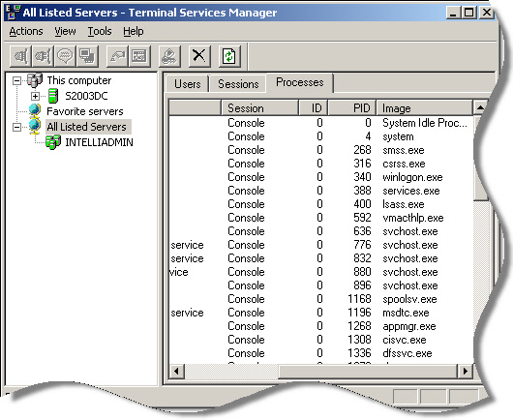
Task: Select the appmgr.exe process
Action: coord(320,326)
